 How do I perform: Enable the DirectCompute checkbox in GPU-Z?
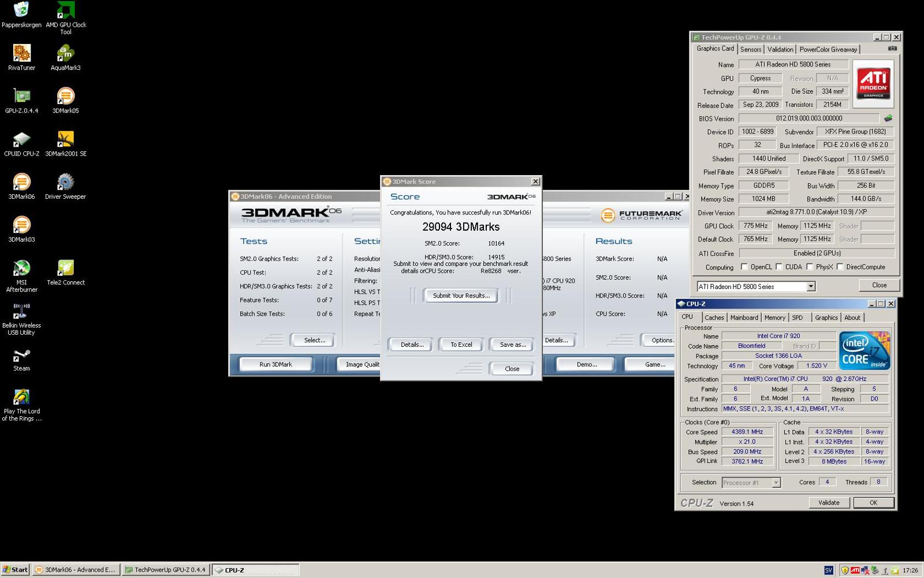840,266
